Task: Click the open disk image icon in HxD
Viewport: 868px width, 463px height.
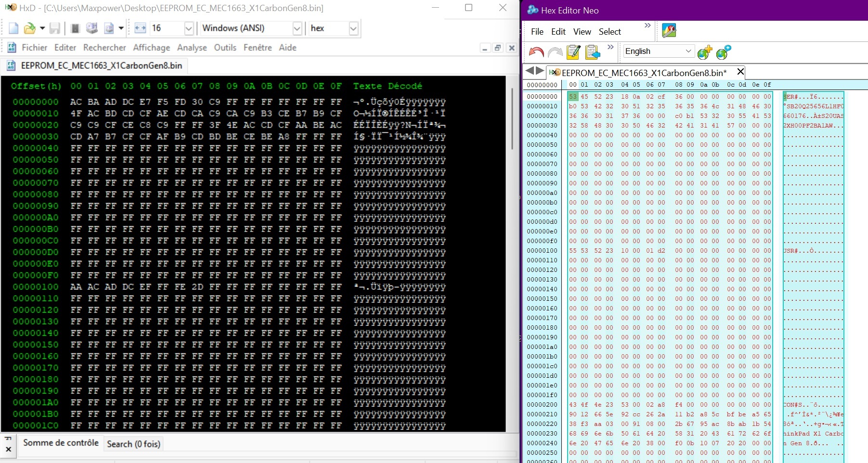Action: (109, 28)
